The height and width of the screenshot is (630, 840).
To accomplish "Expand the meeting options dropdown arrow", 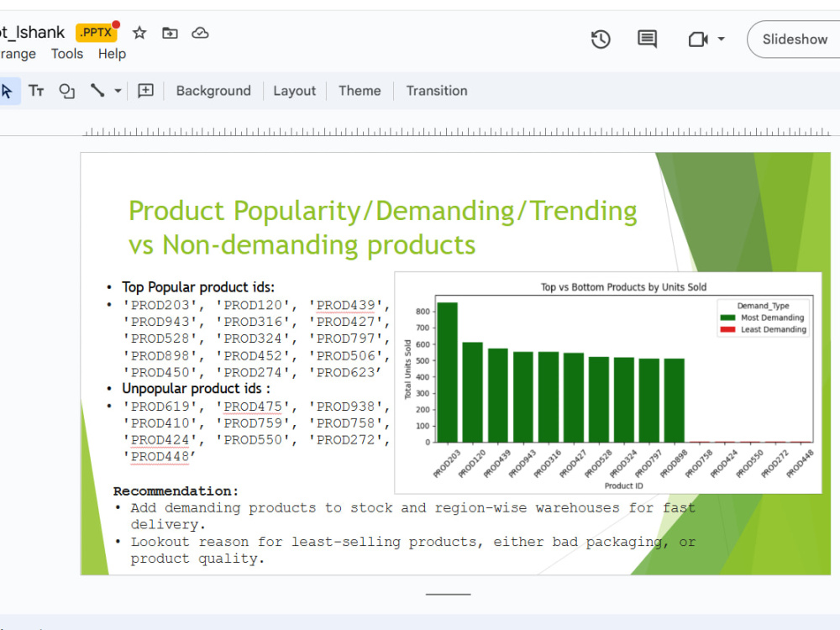I will coord(721,39).
